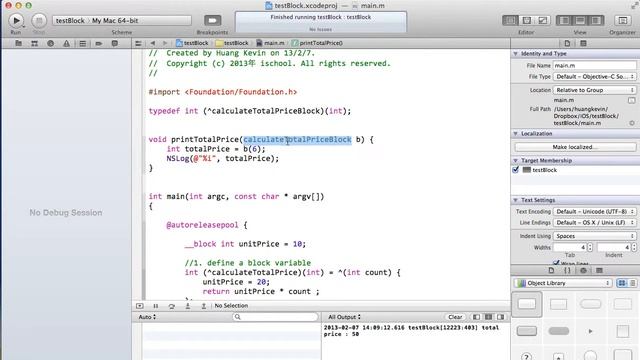This screenshot has width=640, height=360.
Task: Show the Search navigator
Action: click(x=50, y=43)
